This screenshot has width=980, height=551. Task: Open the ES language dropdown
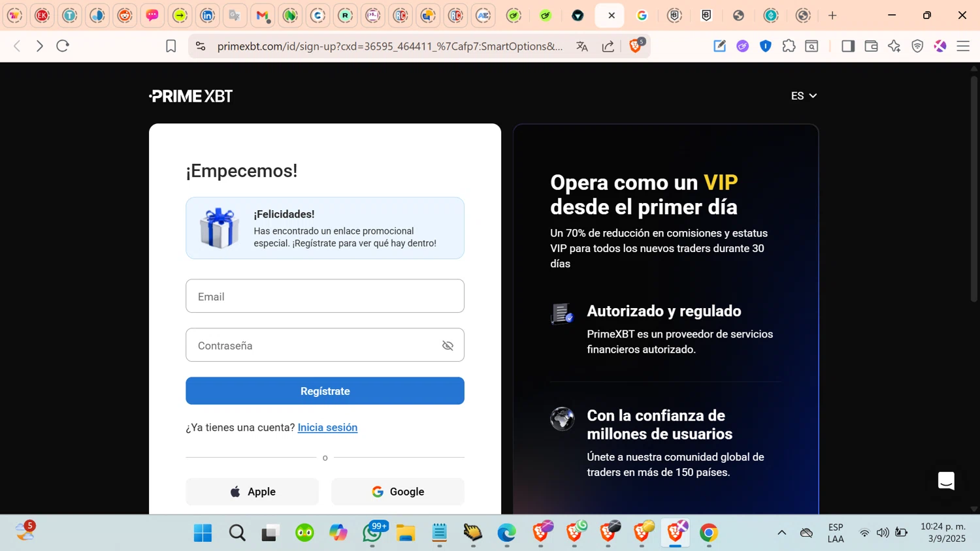click(x=804, y=96)
